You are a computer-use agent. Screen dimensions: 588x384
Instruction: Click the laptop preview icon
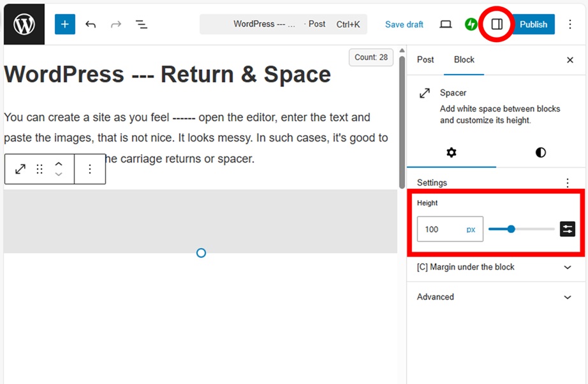446,24
